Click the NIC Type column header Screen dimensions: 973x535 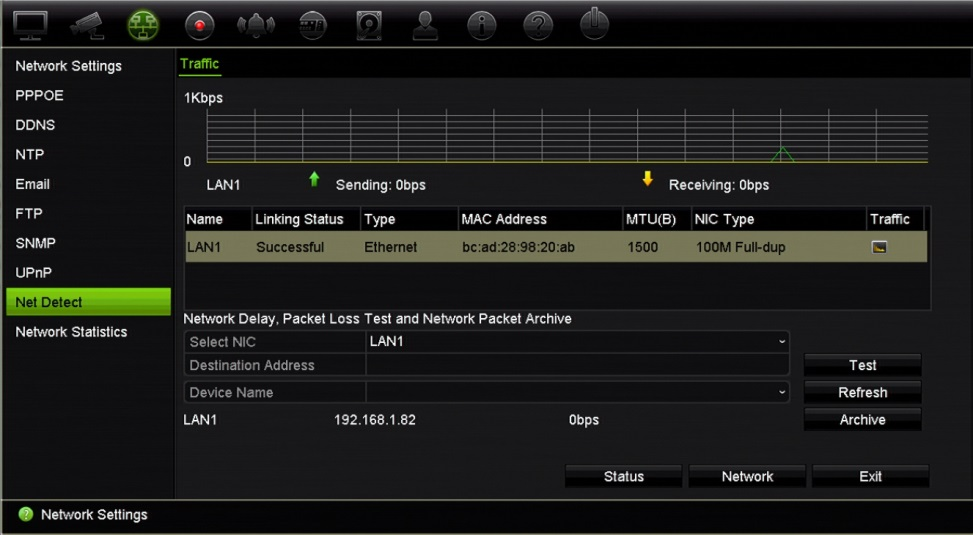click(x=779, y=219)
